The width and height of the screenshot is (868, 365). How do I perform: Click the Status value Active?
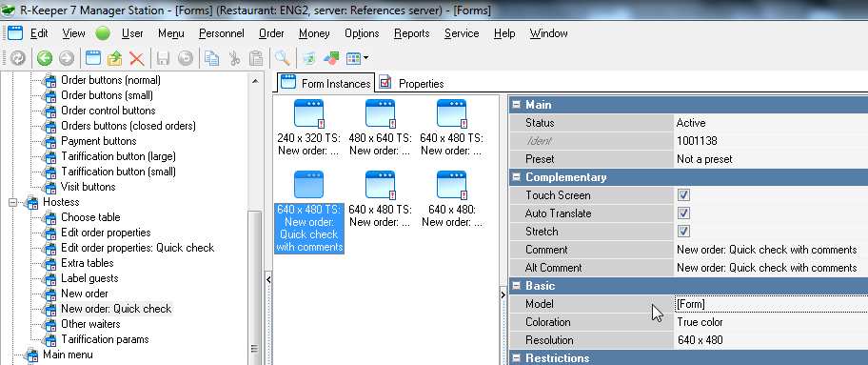point(771,123)
